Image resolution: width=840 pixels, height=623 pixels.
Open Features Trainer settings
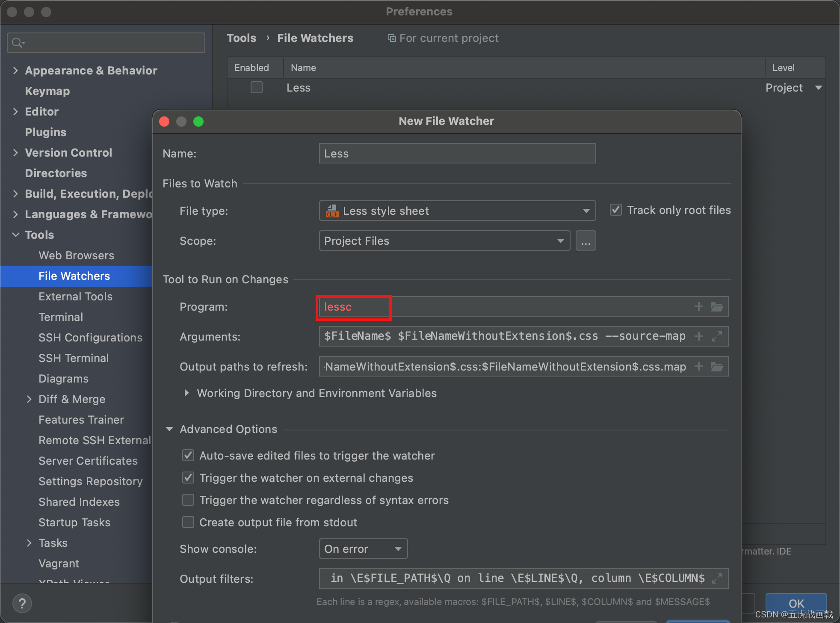coord(81,420)
